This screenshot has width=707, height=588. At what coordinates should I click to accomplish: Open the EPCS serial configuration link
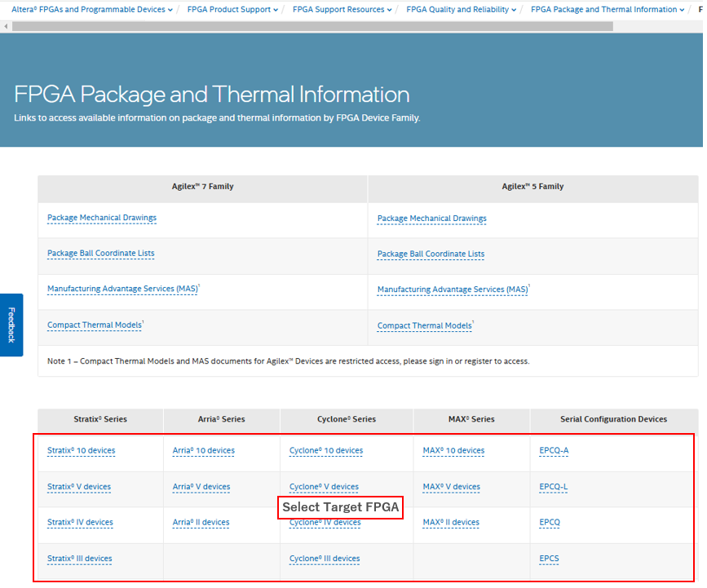click(x=550, y=559)
